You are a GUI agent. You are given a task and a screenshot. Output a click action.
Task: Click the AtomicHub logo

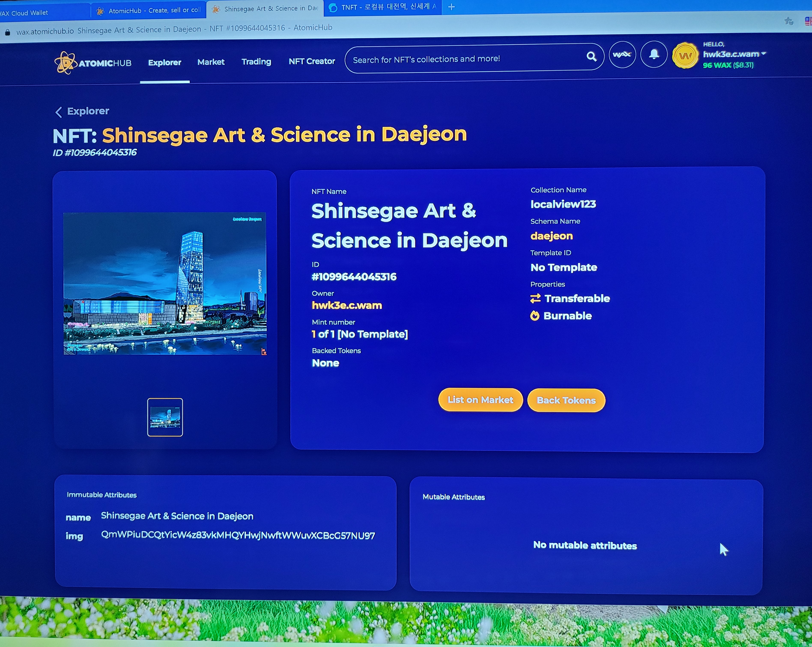click(93, 63)
